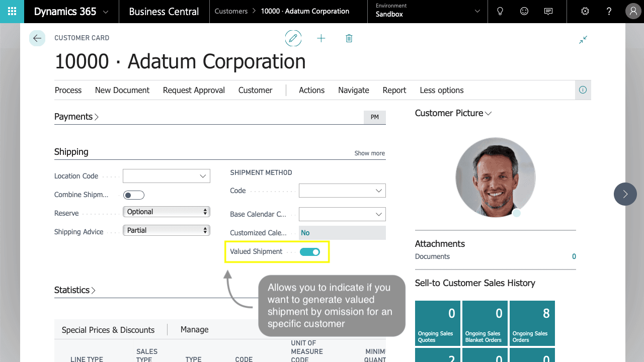Expand the Payments section
Image resolution: width=644 pixels, height=362 pixels.
(76, 117)
